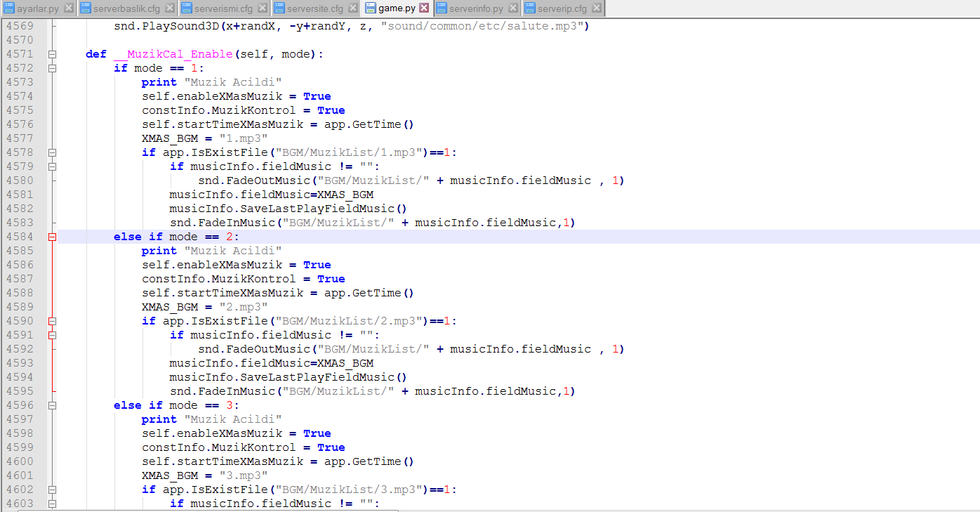
Task: Click the "BGM/MuzikList/1.mp3" string
Action: coord(349,152)
